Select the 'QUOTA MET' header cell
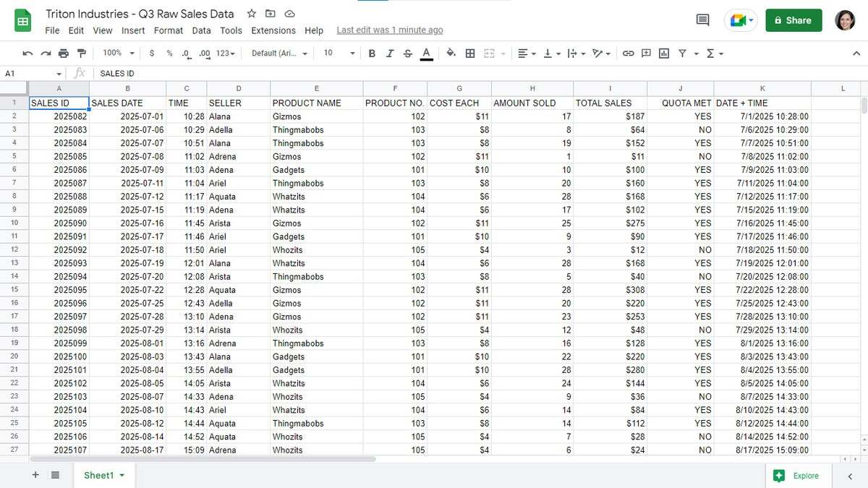 point(680,103)
